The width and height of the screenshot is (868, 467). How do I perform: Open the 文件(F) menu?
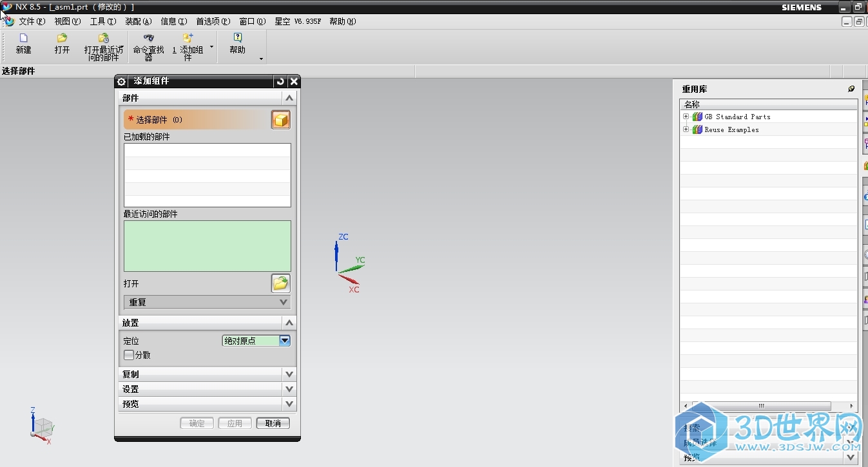tap(32, 21)
